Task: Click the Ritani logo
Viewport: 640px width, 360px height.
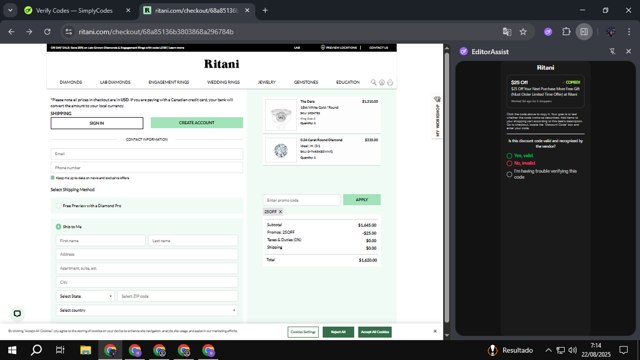Action: pos(222,64)
